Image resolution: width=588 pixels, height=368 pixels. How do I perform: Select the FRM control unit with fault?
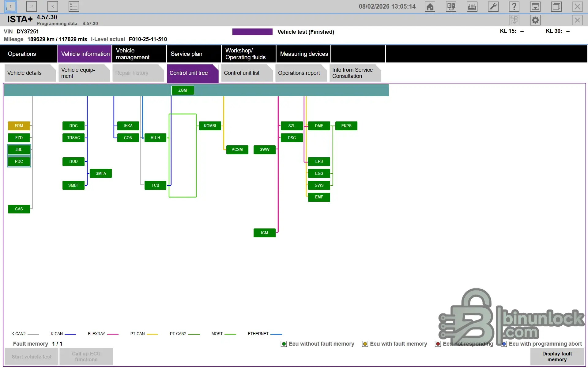(19, 126)
